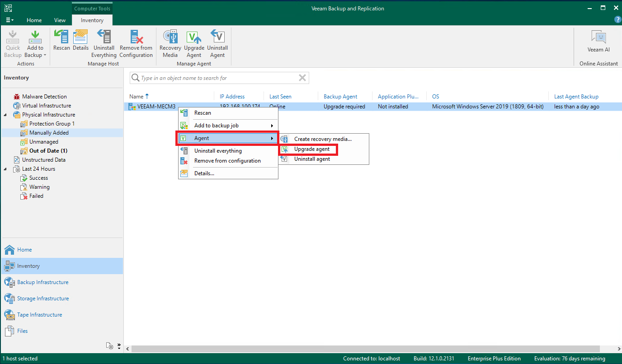Click the Uninstall Agent ribbon icon
The width and height of the screenshot is (622, 364).
(217, 43)
